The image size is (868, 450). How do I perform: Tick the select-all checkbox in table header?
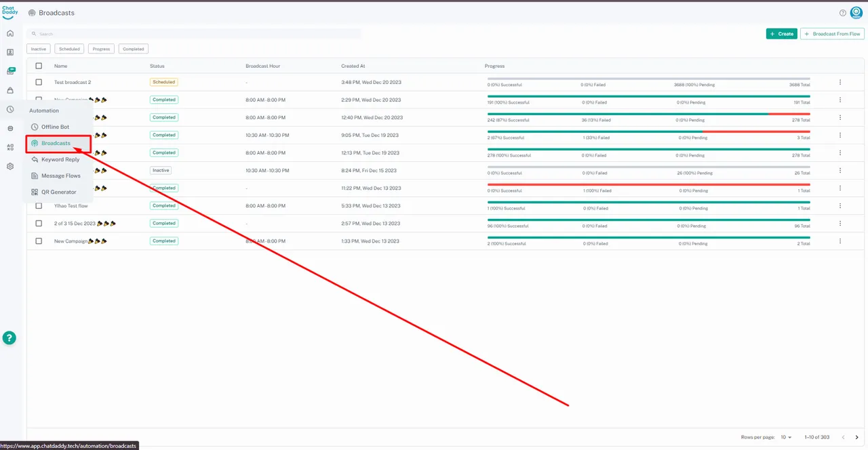[39, 66]
